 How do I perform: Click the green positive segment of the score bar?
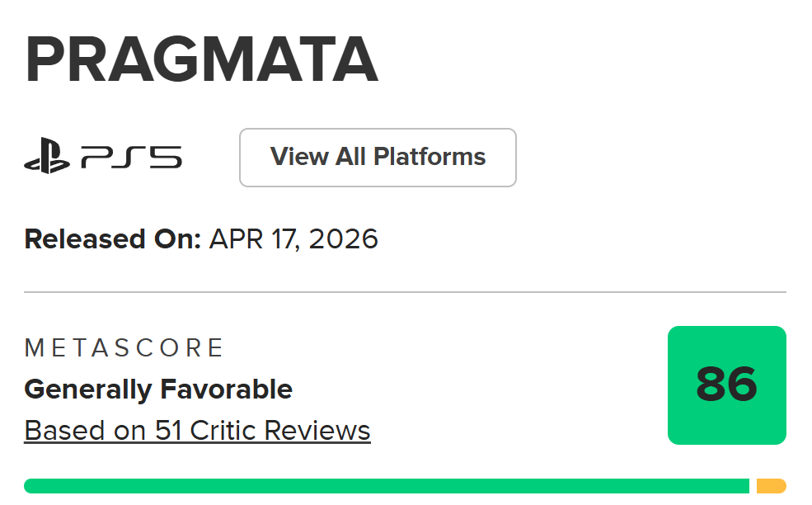[x=386, y=485]
